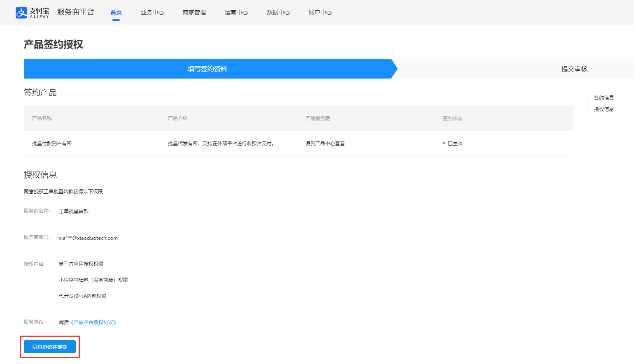Screen dimensions: 634x364
Task: Click the 第三方应用授权权限 entry
Action: [x=81, y=264]
